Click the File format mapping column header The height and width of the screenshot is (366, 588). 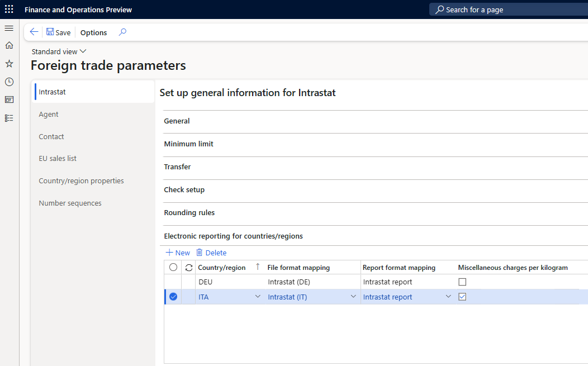point(298,267)
